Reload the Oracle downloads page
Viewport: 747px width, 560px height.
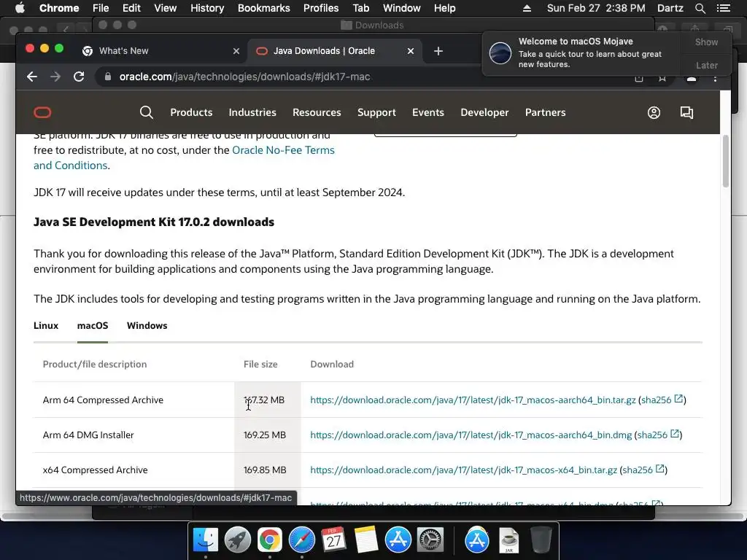(x=79, y=77)
